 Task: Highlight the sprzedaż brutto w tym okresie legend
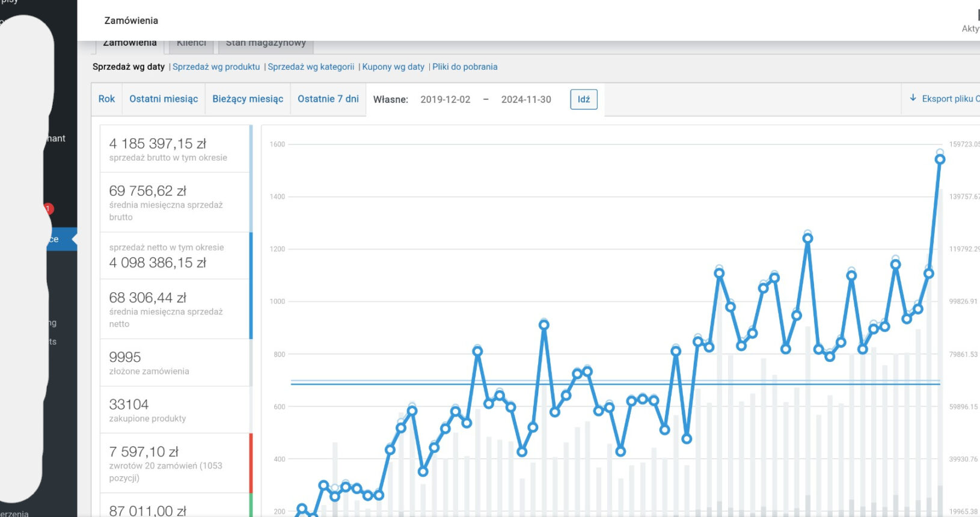pos(174,149)
